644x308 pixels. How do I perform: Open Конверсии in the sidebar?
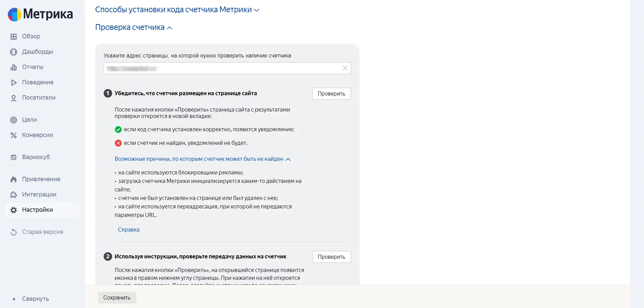tap(37, 135)
